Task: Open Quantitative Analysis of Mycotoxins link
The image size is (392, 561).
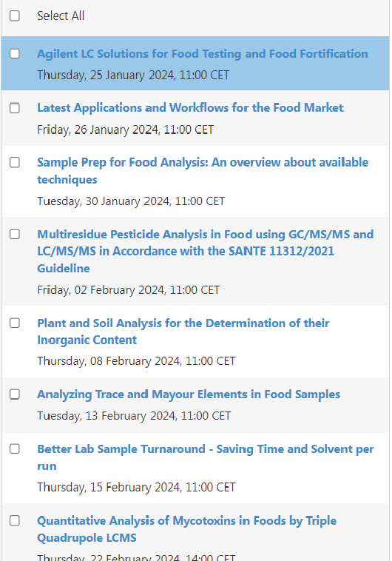Action: 186,529
